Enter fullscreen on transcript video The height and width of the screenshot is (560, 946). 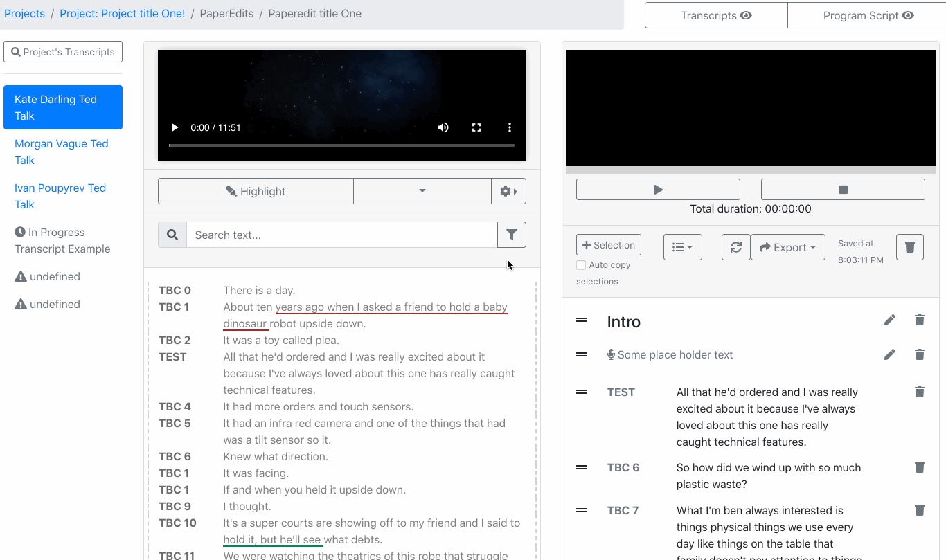[x=476, y=127]
